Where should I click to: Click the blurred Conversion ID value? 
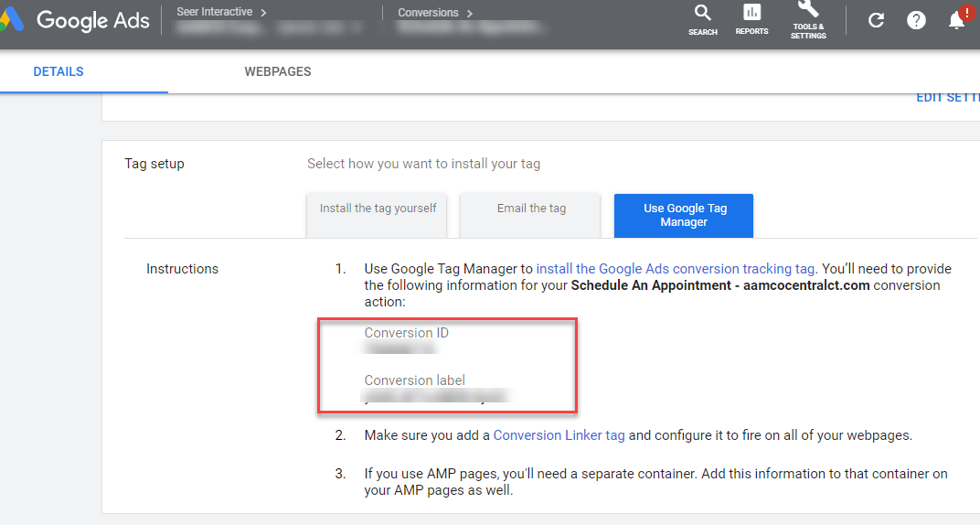399,348
